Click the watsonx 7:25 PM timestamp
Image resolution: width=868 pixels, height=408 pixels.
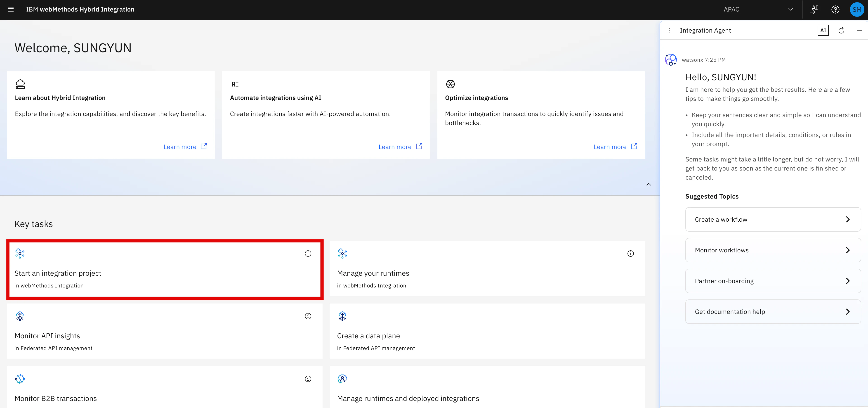(704, 60)
